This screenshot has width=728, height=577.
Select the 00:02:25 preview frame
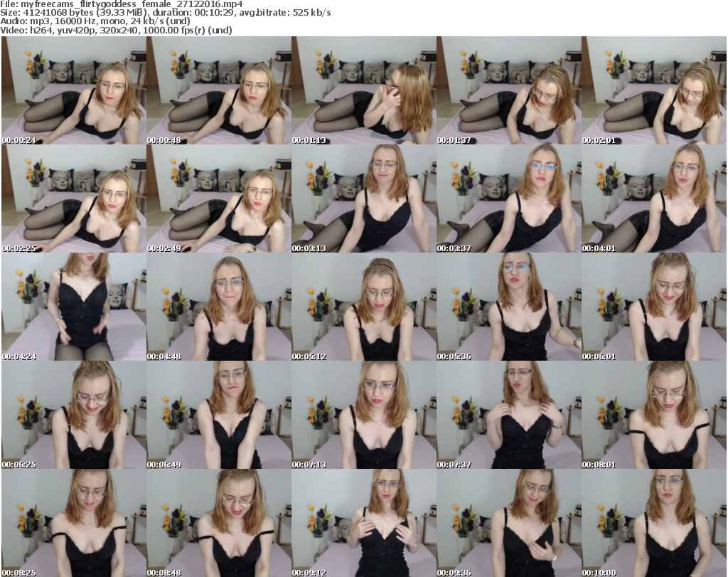tap(73, 198)
